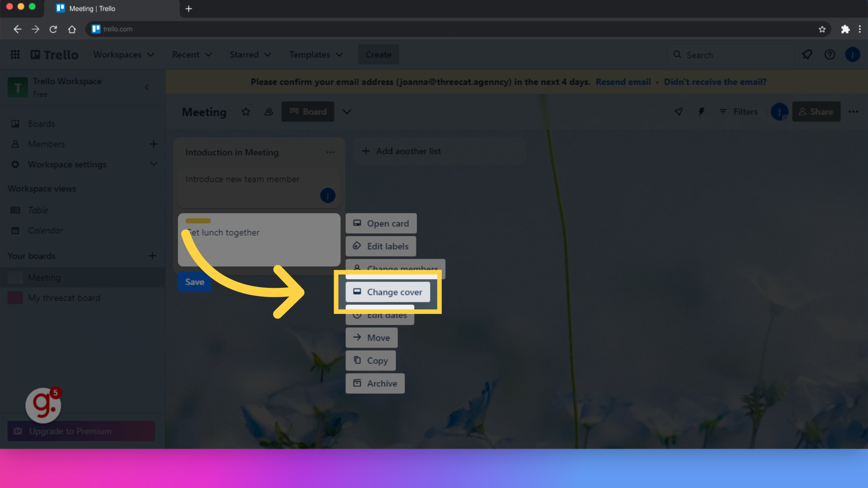The width and height of the screenshot is (868, 488).
Task: Click the Search input field
Action: [x=731, y=55]
